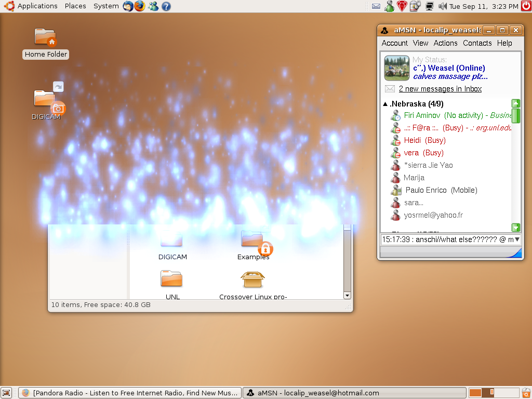Click the volume speaker icon
The width and height of the screenshot is (532, 399).
(442, 6)
